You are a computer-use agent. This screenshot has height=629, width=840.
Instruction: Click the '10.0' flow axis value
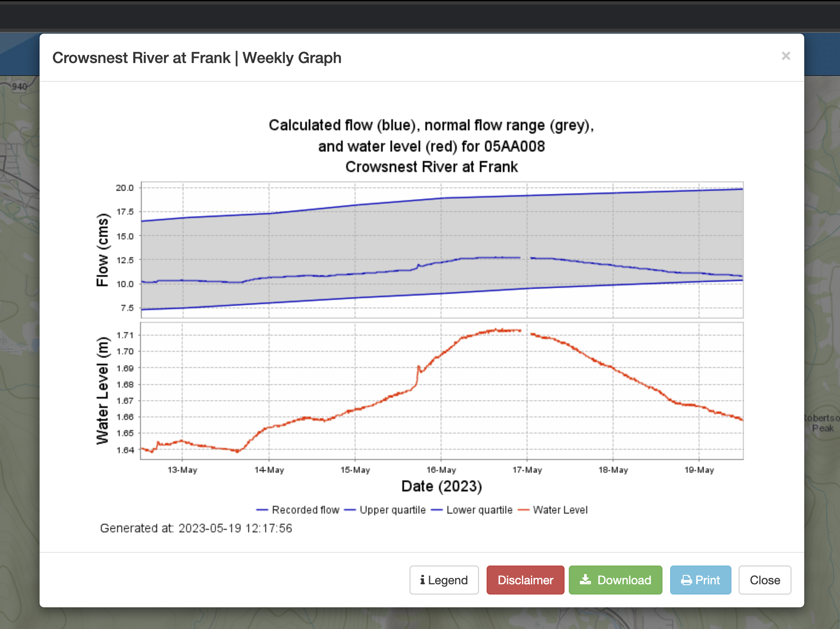point(125,284)
